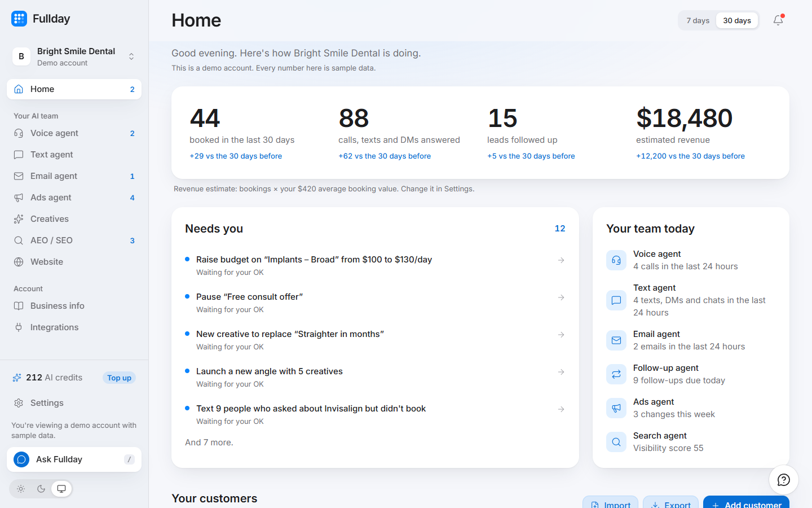
Task: Go to Home in sidebar
Action: tap(74, 89)
